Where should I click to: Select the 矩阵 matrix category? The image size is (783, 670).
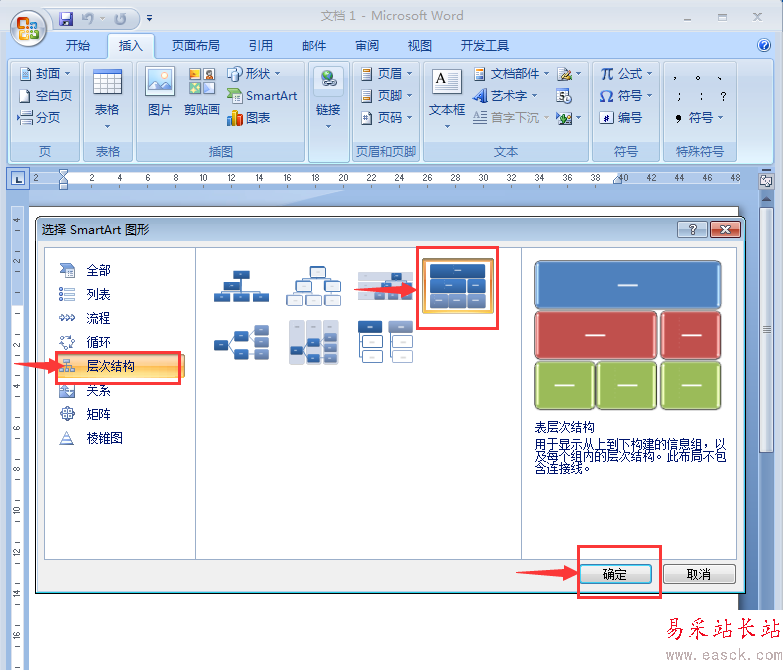(98, 414)
